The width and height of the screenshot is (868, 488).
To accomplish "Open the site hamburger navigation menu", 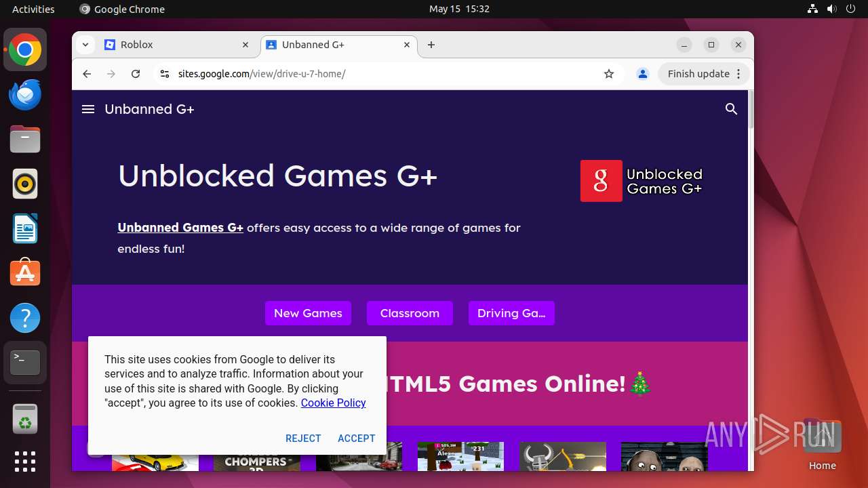I will (x=88, y=109).
